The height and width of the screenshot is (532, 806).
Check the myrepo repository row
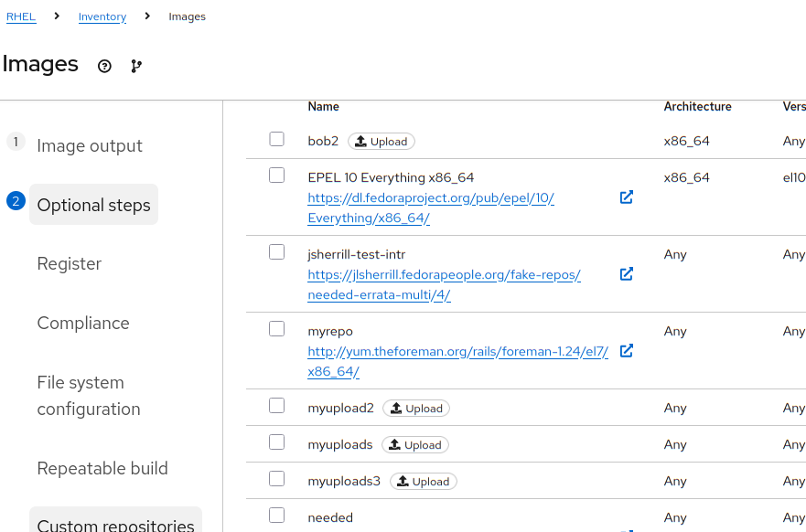pyautogui.click(x=277, y=329)
